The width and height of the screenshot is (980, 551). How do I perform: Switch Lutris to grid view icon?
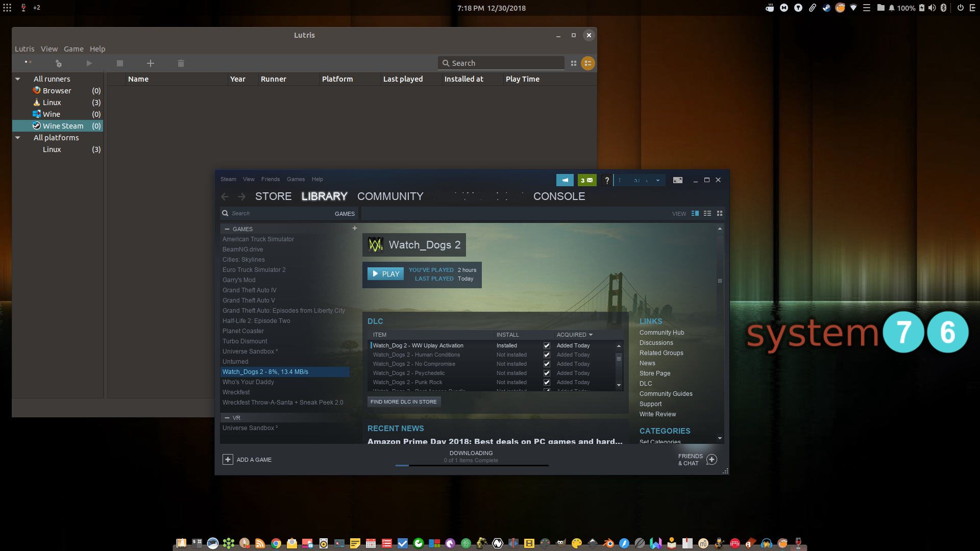pyautogui.click(x=574, y=63)
